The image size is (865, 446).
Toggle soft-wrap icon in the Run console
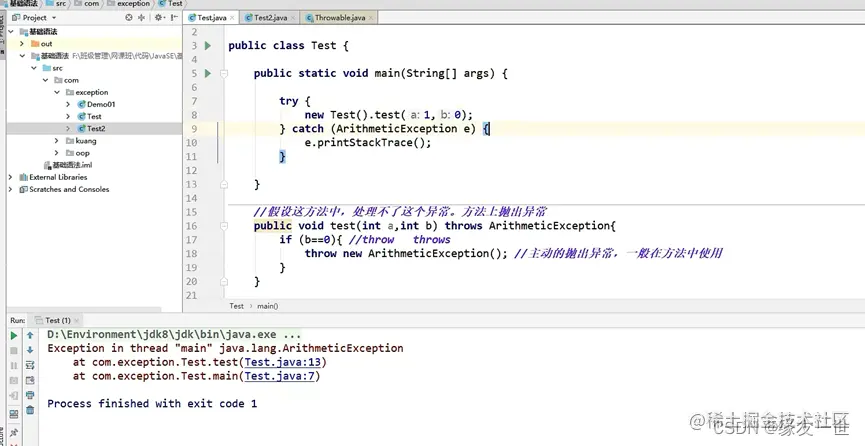pyautogui.click(x=30, y=365)
